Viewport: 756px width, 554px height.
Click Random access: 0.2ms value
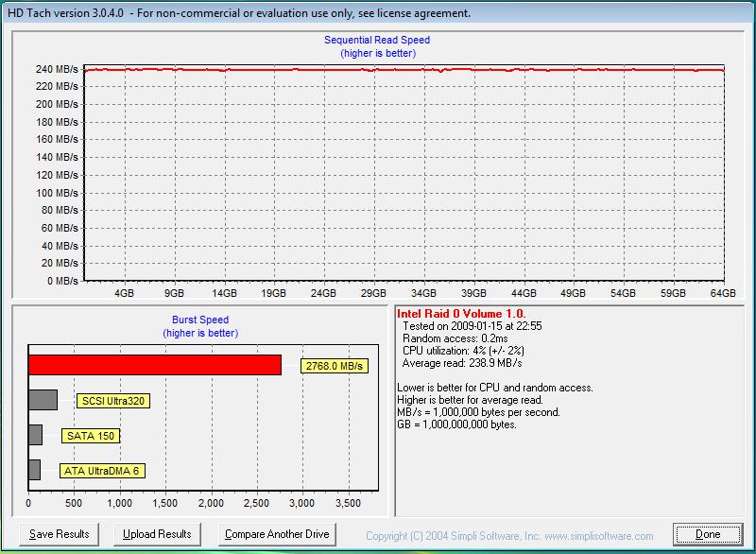point(455,338)
